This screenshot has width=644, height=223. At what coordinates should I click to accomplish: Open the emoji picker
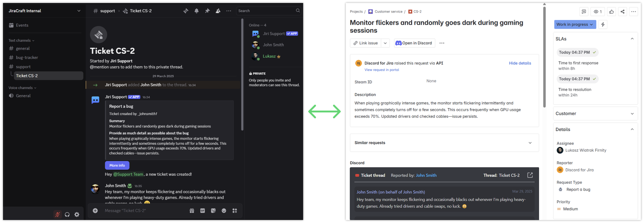click(x=224, y=211)
